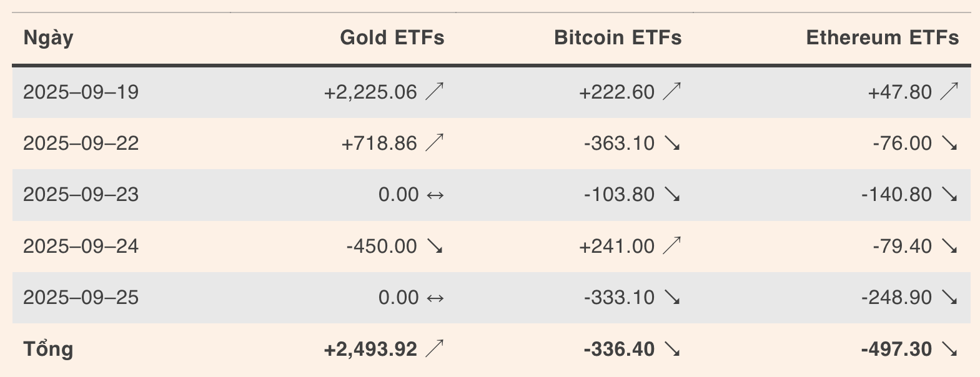Click up arrow beside Gold +2,225.06
The width and height of the screenshot is (980, 377).
434,92
